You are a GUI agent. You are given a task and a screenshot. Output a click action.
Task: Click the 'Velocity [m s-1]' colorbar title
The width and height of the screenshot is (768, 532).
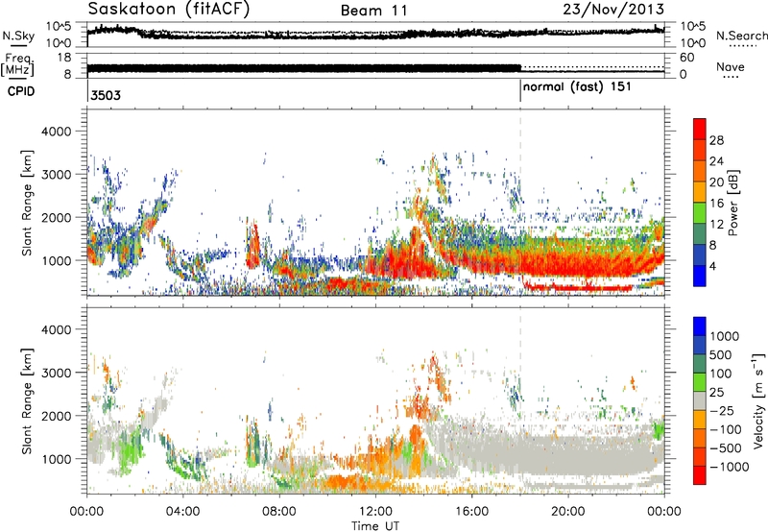pos(758,400)
